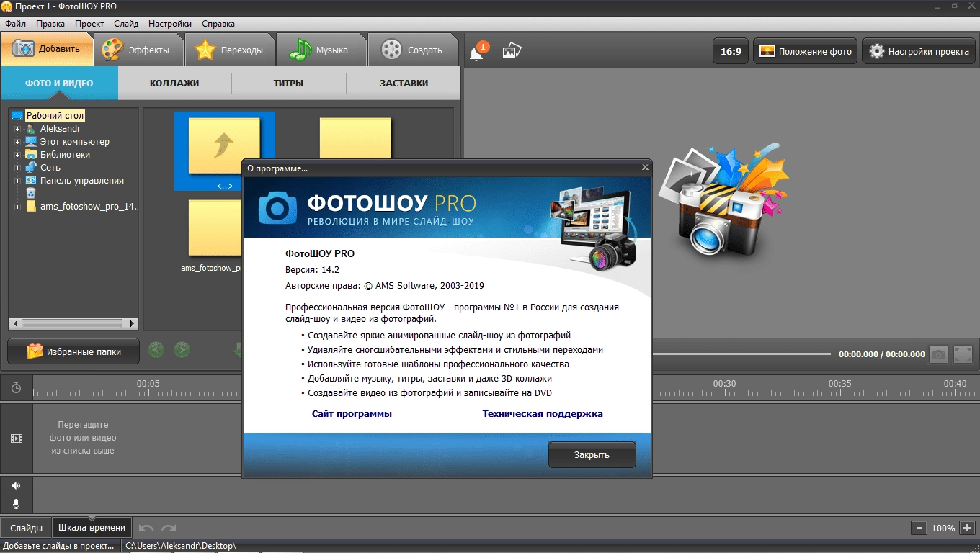Close the О программе dialog with X

click(645, 168)
